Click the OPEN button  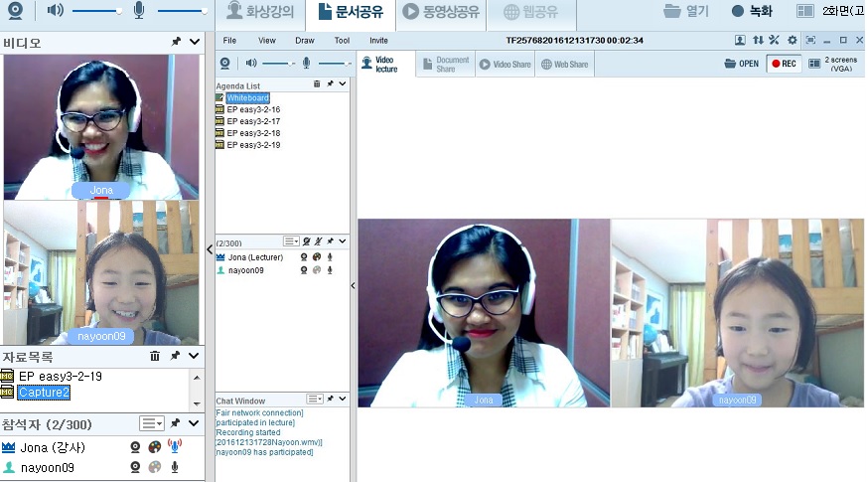(742, 64)
